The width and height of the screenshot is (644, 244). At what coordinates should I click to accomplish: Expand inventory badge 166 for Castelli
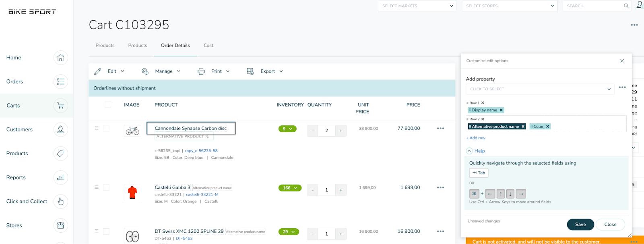[290, 188]
